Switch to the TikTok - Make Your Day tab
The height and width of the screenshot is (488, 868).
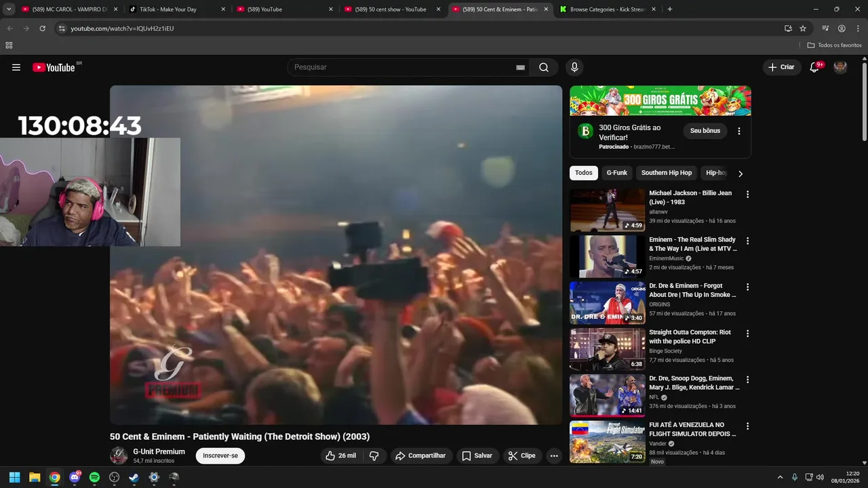click(x=176, y=9)
